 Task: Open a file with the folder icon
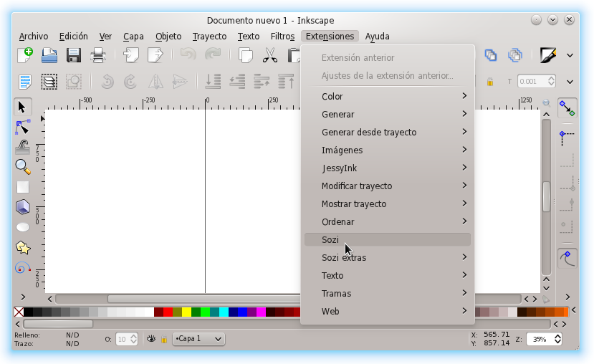(49, 55)
